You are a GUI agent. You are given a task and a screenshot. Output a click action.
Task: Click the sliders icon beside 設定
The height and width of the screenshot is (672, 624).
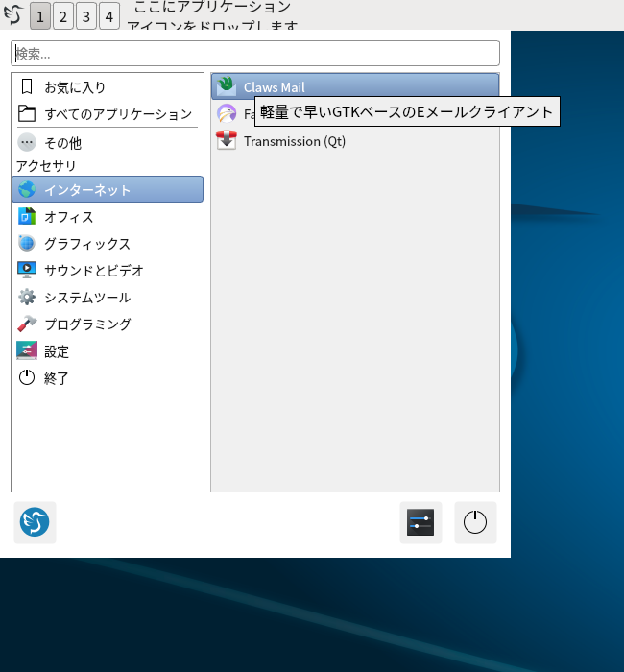pos(27,350)
